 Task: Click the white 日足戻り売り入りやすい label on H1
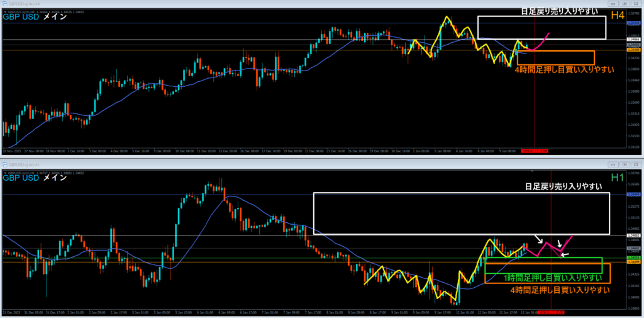click(563, 187)
